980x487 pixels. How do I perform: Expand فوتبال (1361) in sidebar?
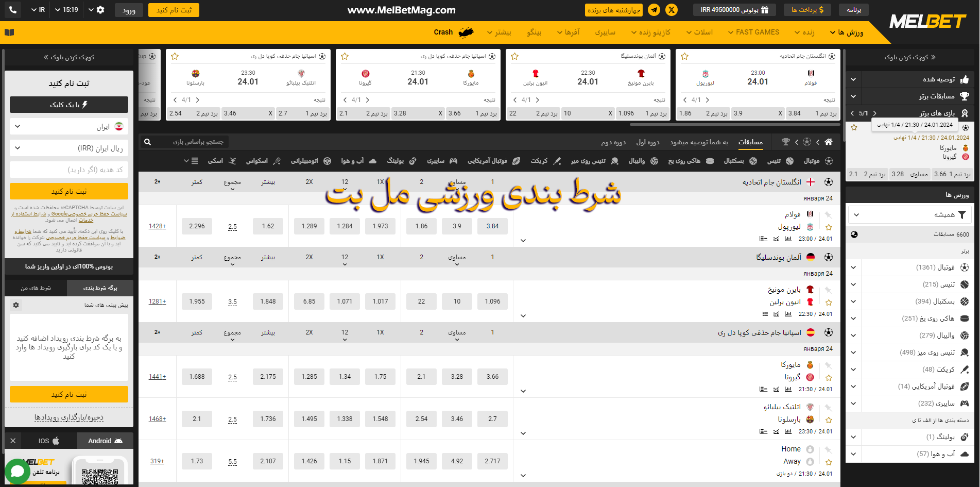click(853, 267)
